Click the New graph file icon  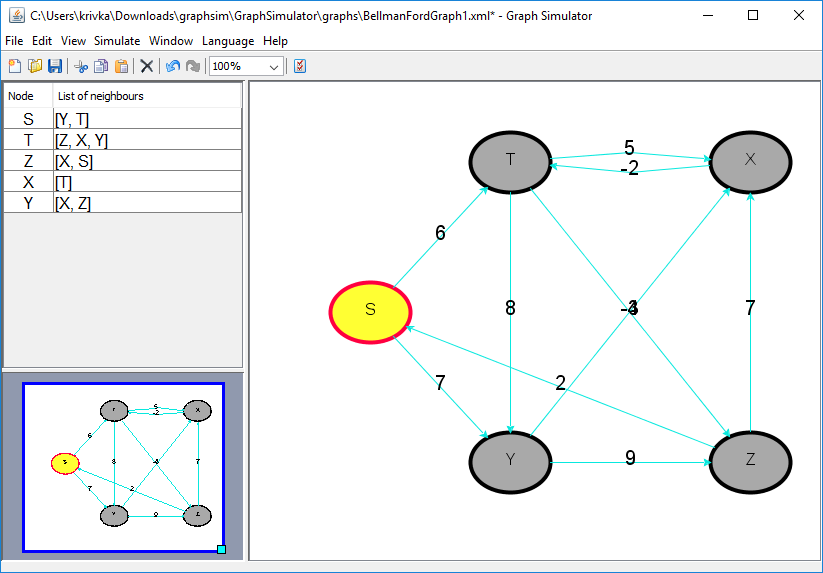[x=14, y=66]
